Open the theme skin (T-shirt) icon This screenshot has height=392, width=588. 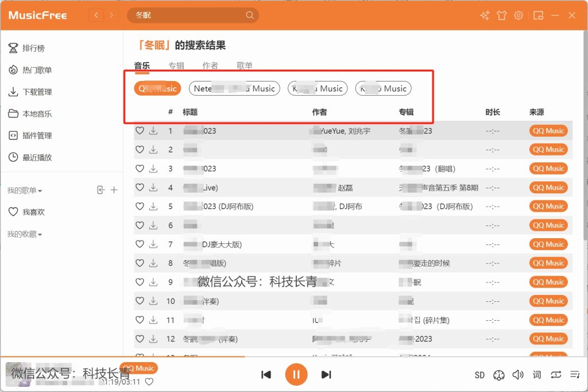[502, 15]
